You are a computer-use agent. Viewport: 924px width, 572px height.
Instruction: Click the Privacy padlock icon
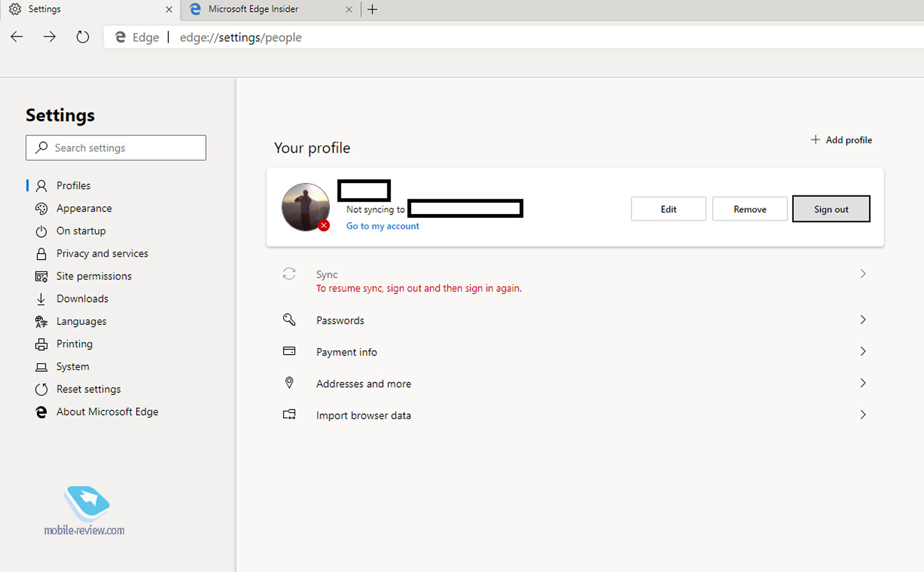(42, 254)
